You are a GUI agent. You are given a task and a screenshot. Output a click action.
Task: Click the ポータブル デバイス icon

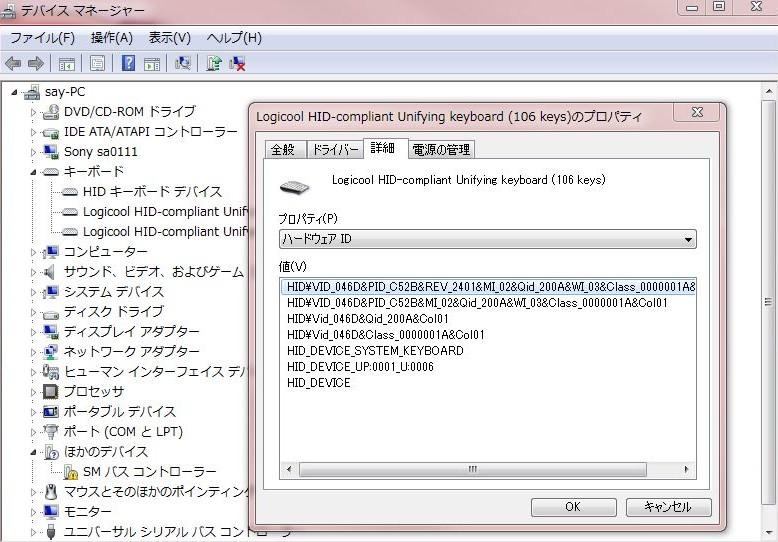(x=51, y=411)
